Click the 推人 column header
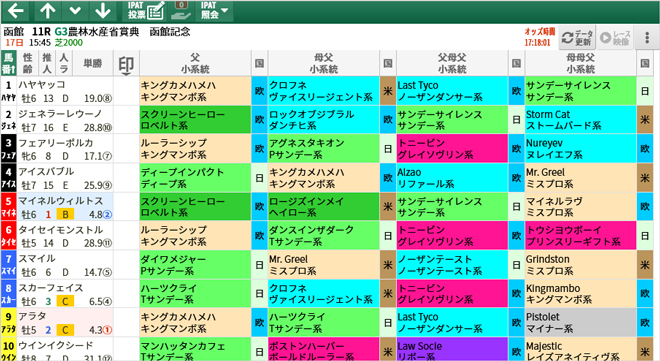This screenshot has height=361, width=660. point(47,64)
